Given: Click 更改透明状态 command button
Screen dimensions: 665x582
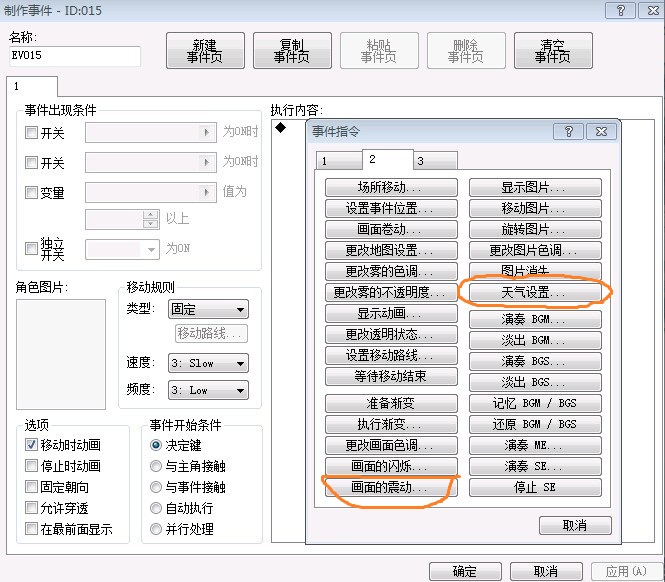Looking at the screenshot, I should click(x=391, y=334).
